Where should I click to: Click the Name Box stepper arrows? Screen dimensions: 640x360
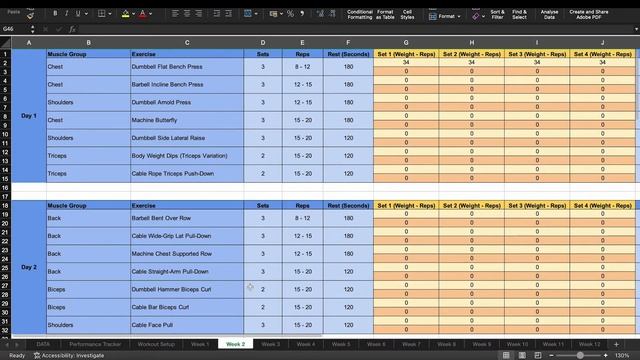[32, 29]
